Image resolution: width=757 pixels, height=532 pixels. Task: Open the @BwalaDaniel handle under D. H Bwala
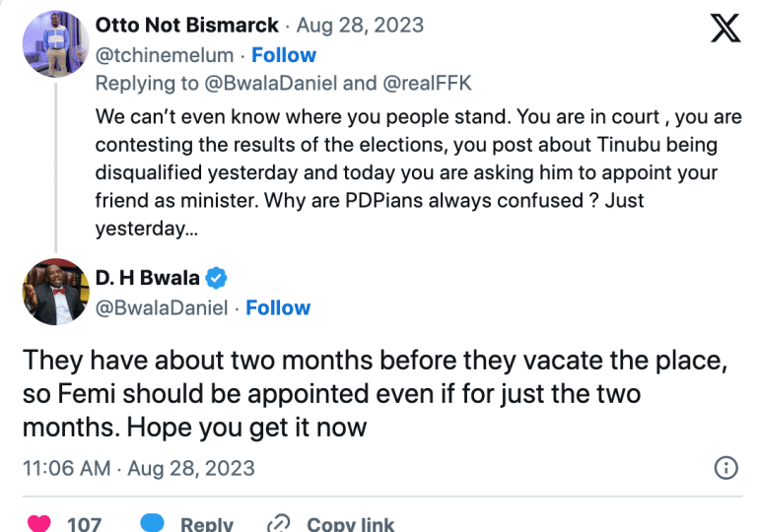coord(162,308)
